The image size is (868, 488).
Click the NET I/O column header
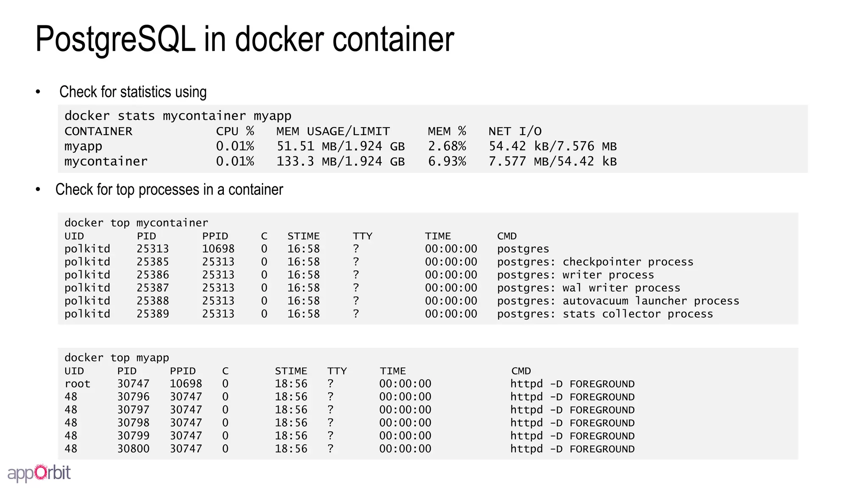[x=515, y=131]
